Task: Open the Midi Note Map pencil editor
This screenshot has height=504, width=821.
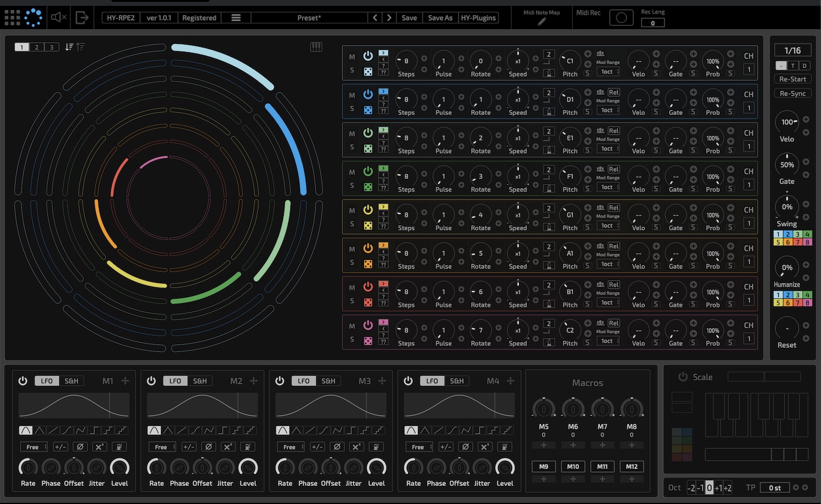Action: pyautogui.click(x=542, y=22)
